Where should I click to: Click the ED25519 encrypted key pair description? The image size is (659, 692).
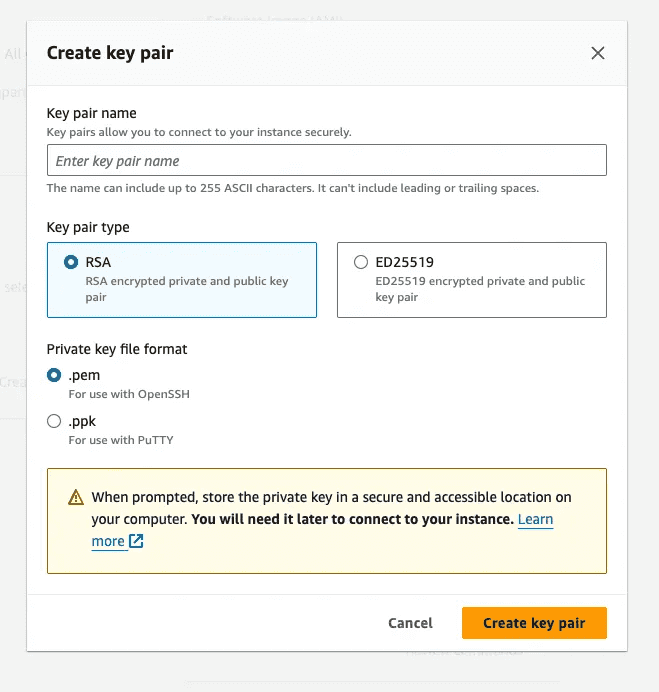click(480, 289)
